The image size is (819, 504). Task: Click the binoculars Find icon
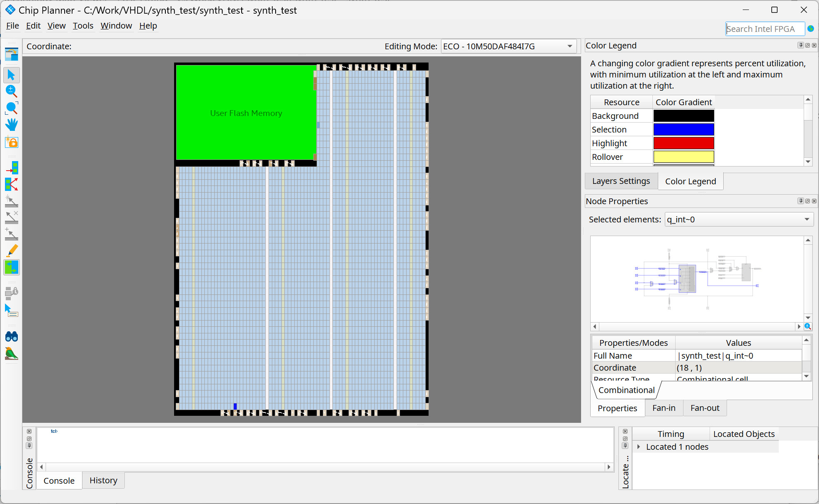pos(11,336)
